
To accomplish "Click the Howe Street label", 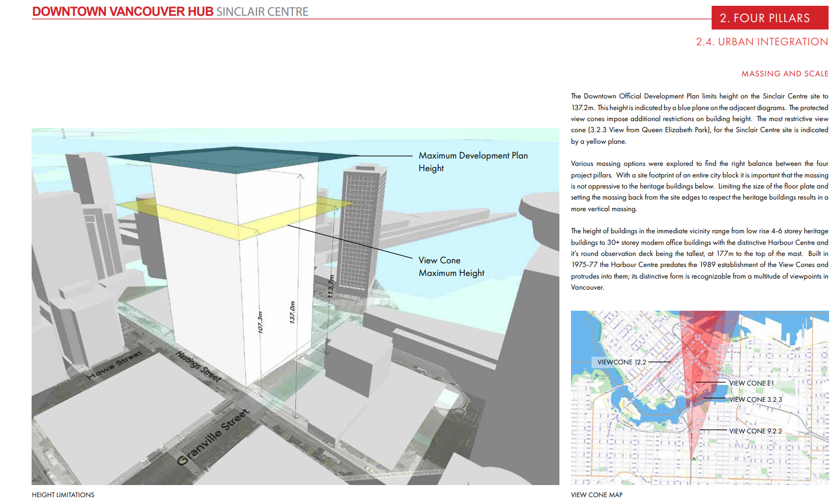I will coord(115,364).
